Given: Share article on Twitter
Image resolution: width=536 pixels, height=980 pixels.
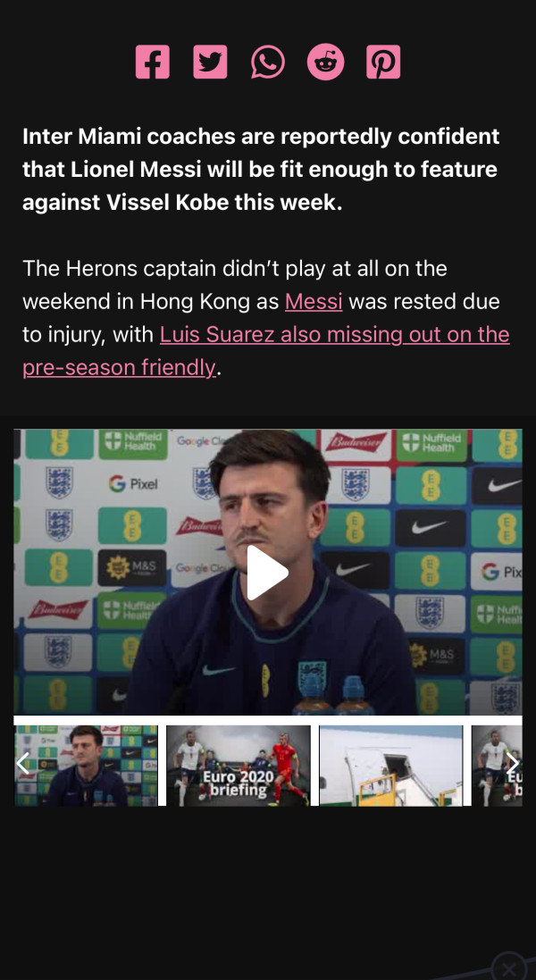Looking at the screenshot, I should click(x=210, y=62).
